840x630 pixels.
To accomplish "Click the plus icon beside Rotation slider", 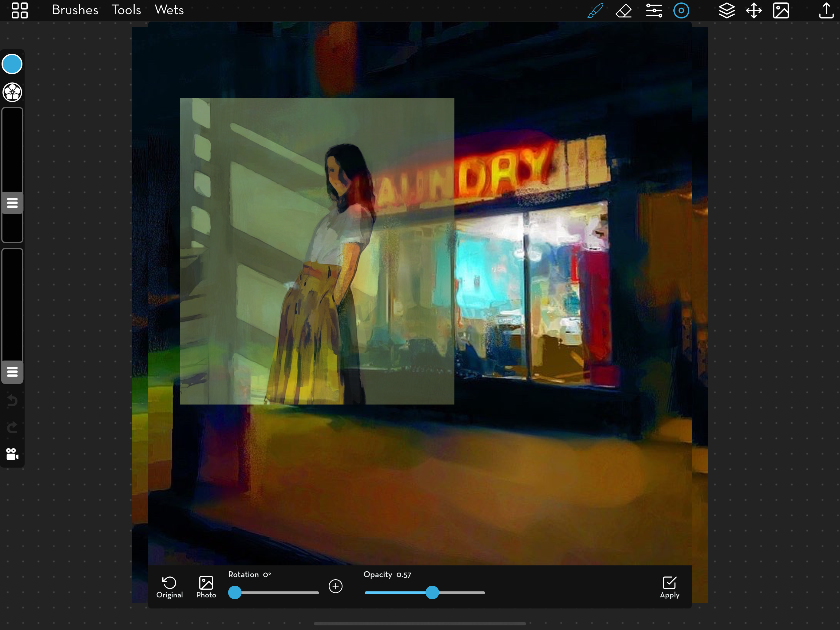I will point(335,586).
